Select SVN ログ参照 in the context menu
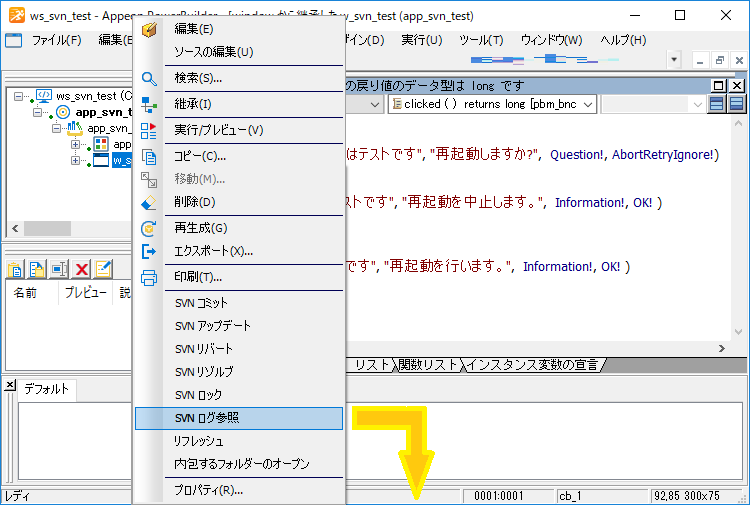The height and width of the screenshot is (505, 750). pos(239,418)
